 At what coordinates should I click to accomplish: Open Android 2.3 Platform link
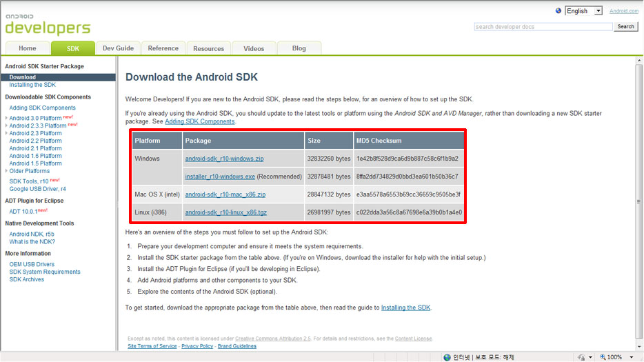(35, 133)
